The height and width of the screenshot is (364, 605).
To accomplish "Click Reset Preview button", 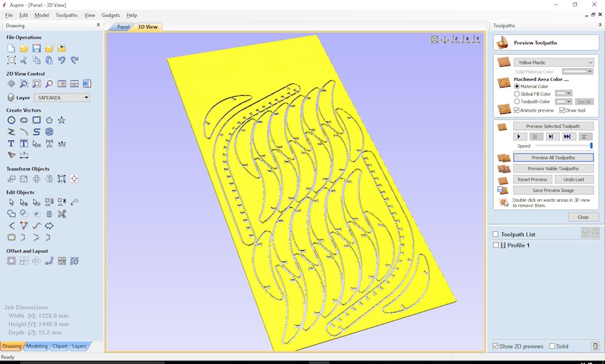I will click(x=532, y=179).
